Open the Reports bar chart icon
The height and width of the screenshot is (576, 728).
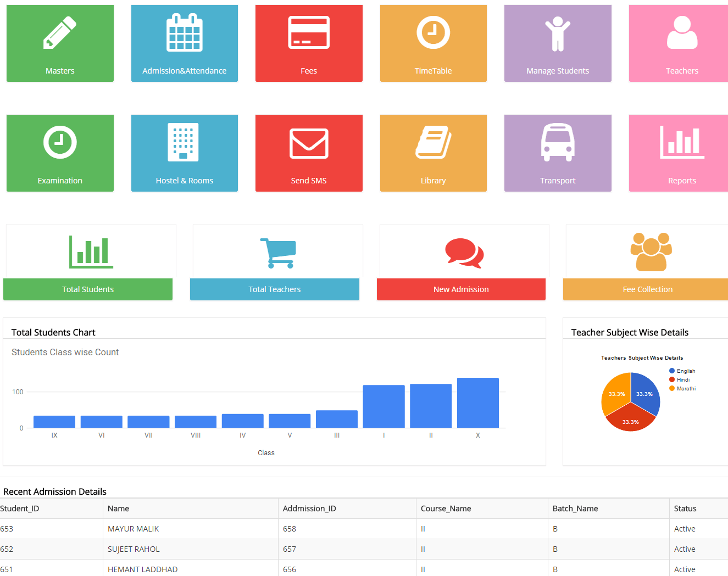[x=682, y=142]
